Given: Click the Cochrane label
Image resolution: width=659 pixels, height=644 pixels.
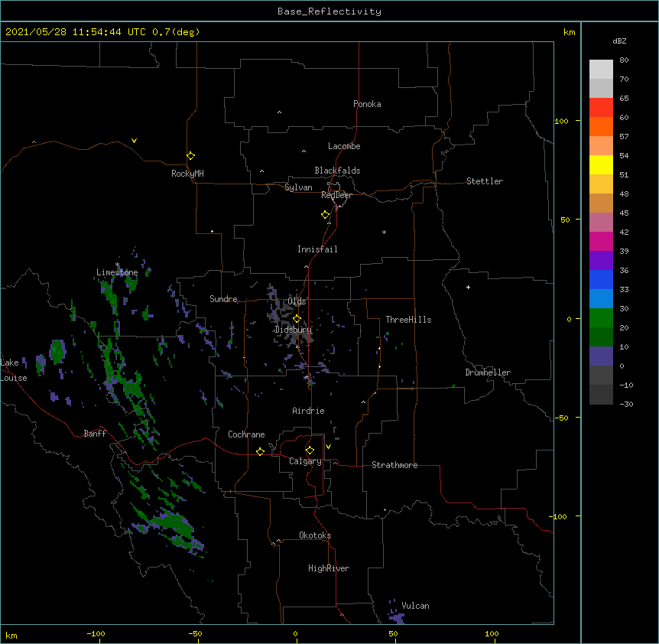Looking at the screenshot, I should coord(246,434).
